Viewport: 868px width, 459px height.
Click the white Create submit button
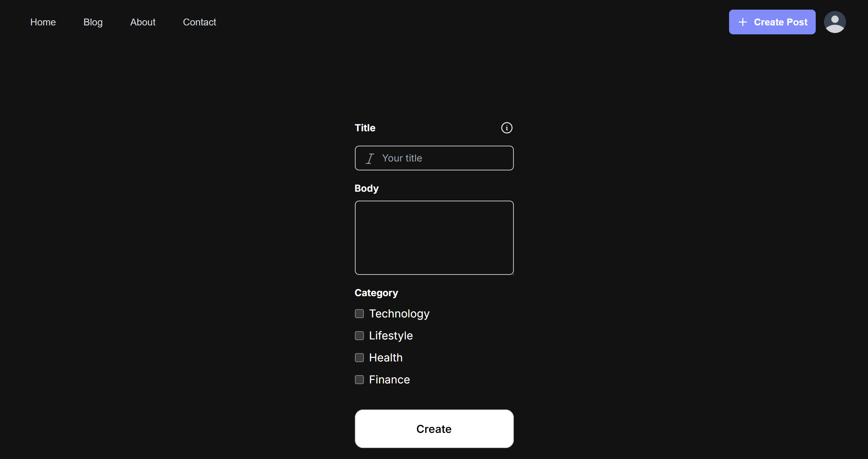click(434, 428)
